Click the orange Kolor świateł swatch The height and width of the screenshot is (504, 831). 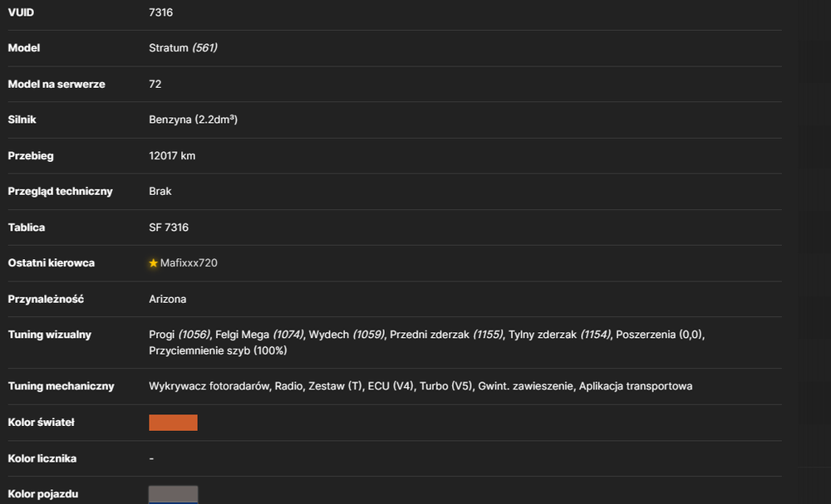pyautogui.click(x=174, y=423)
